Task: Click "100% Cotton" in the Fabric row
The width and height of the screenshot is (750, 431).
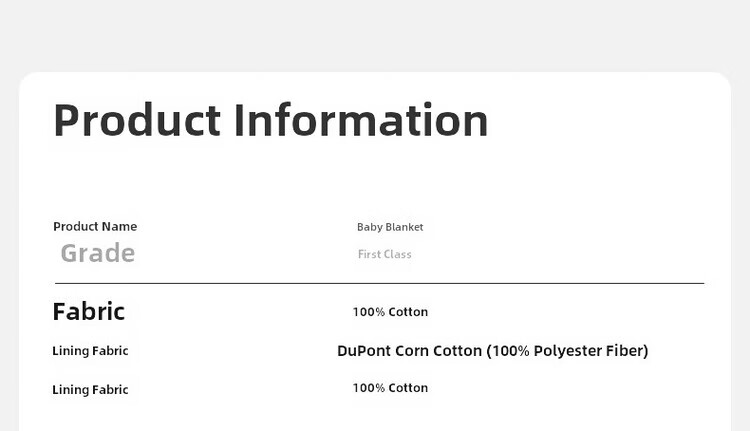Action: 390,312
